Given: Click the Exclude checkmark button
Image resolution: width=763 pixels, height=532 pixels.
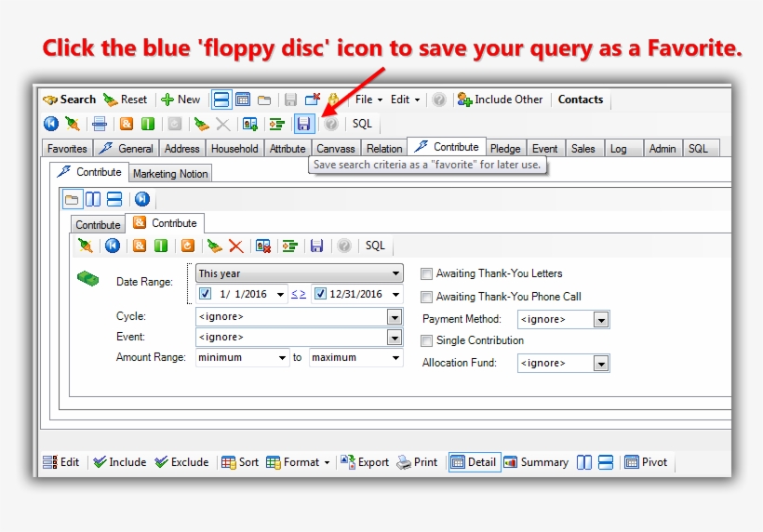Looking at the screenshot, I should click(181, 462).
